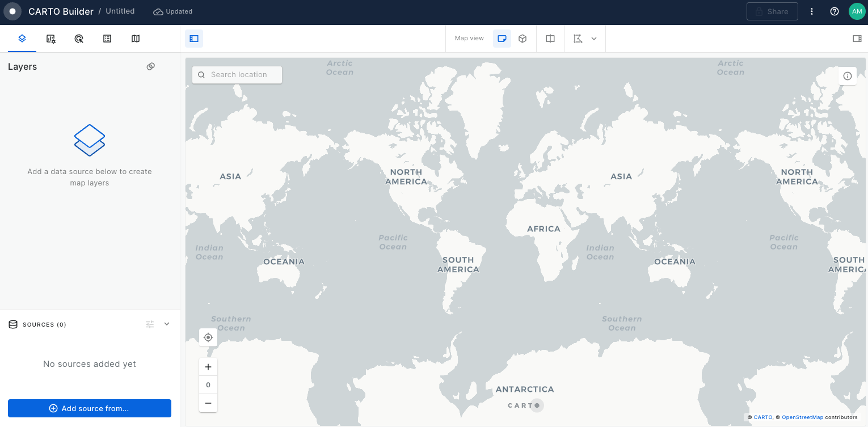The height and width of the screenshot is (427, 868).
Task: Open the Basemap tab icon
Action: pos(136,39)
